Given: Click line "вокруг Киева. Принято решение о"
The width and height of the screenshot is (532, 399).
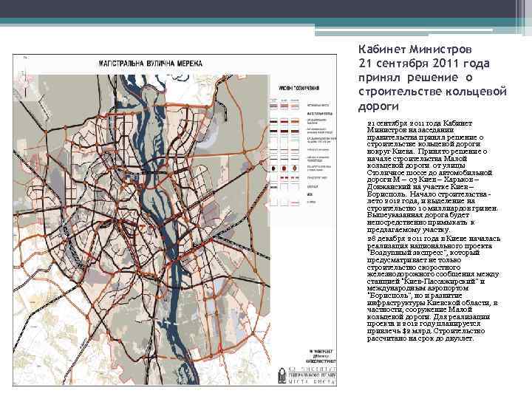Looking at the screenshot, I should 427,151.
